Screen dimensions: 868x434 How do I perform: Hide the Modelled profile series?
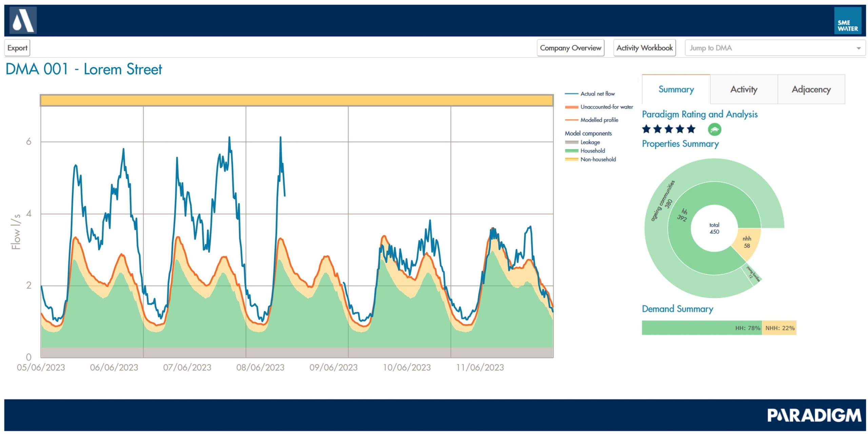coord(599,120)
